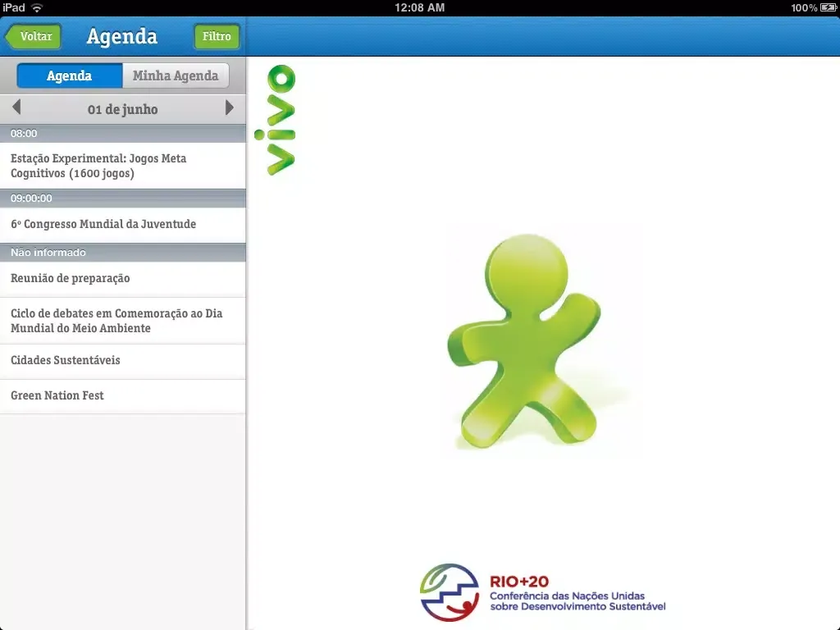The width and height of the screenshot is (840, 630).
Task: Tap the green Vivo mascot figure
Action: point(524,341)
